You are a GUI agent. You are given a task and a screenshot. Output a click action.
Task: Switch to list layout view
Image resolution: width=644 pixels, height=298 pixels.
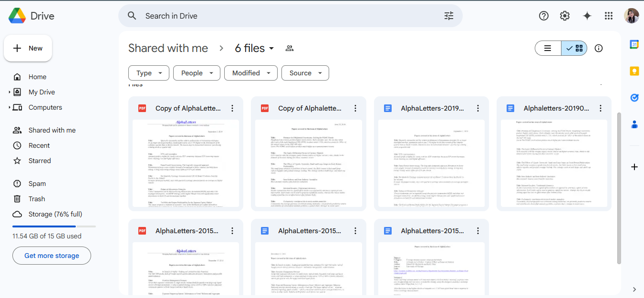coord(548,48)
